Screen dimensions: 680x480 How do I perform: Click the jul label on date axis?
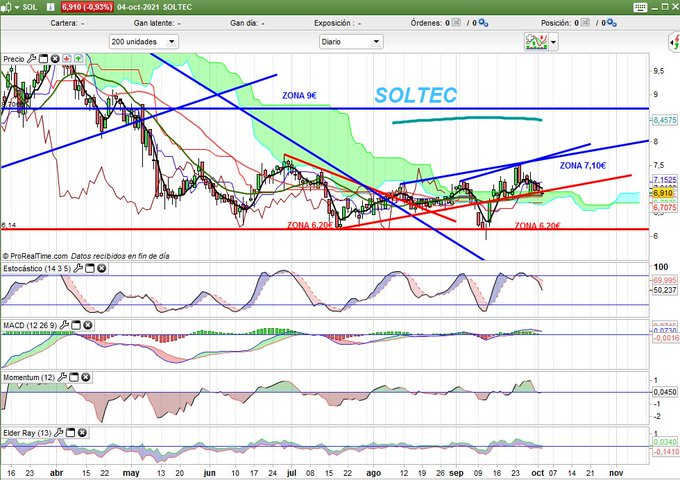point(291,473)
